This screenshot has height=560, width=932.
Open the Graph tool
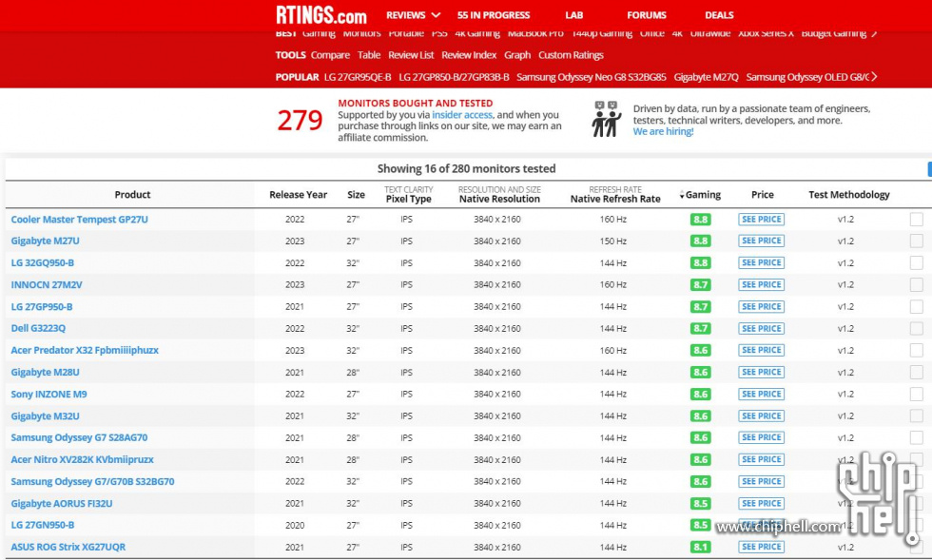click(x=517, y=55)
